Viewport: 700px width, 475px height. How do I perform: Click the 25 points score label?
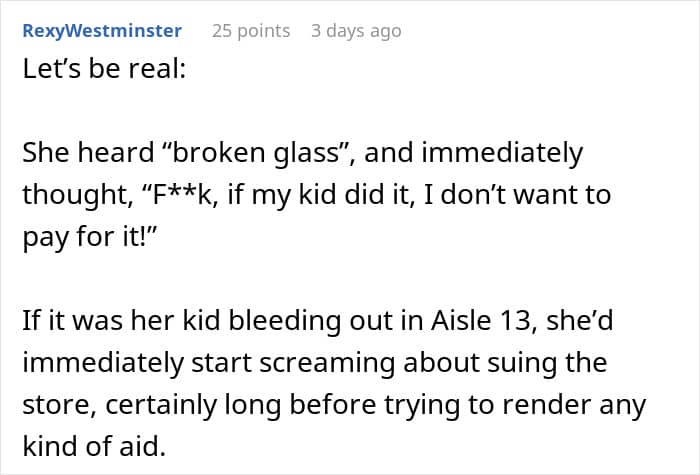(250, 31)
